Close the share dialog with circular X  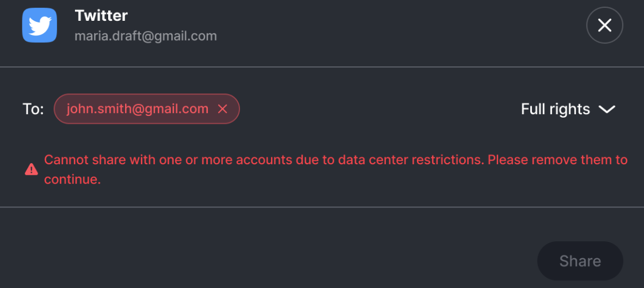tap(605, 25)
